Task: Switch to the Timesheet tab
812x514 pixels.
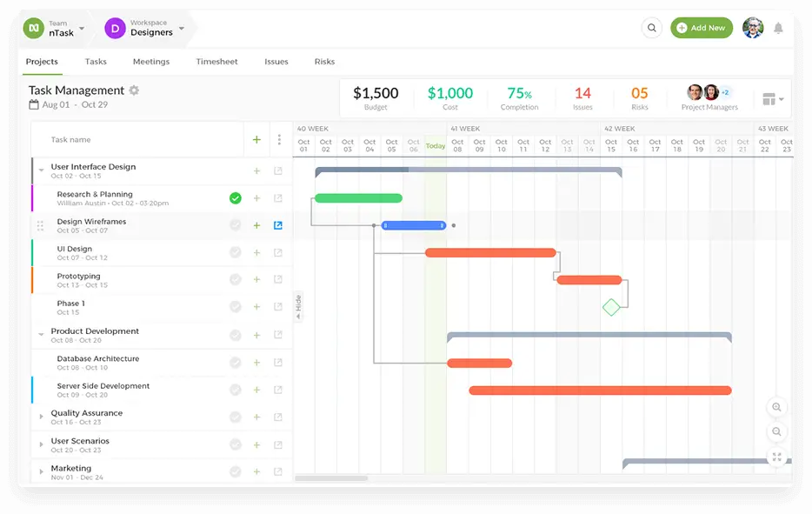Action: [x=216, y=62]
